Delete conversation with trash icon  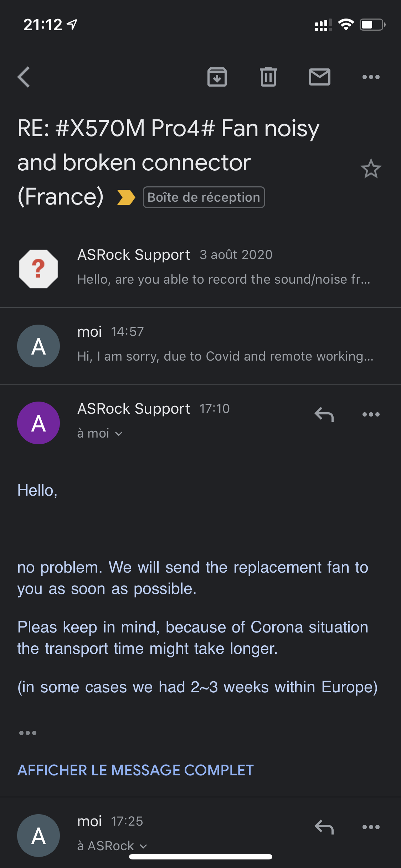point(268,77)
